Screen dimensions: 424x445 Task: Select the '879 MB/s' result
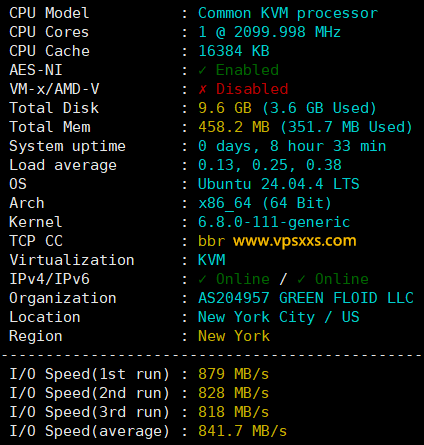point(233,374)
